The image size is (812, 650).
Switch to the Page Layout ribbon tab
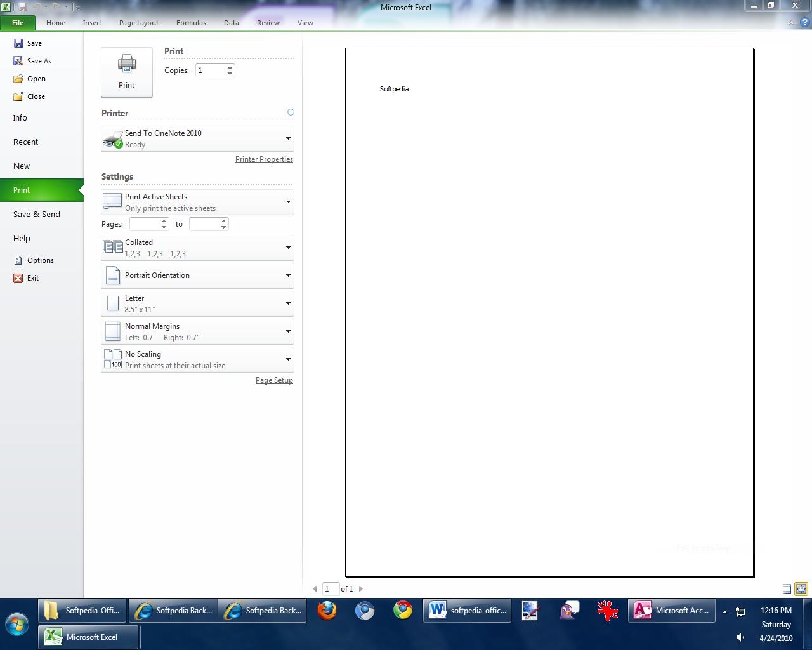(x=138, y=23)
